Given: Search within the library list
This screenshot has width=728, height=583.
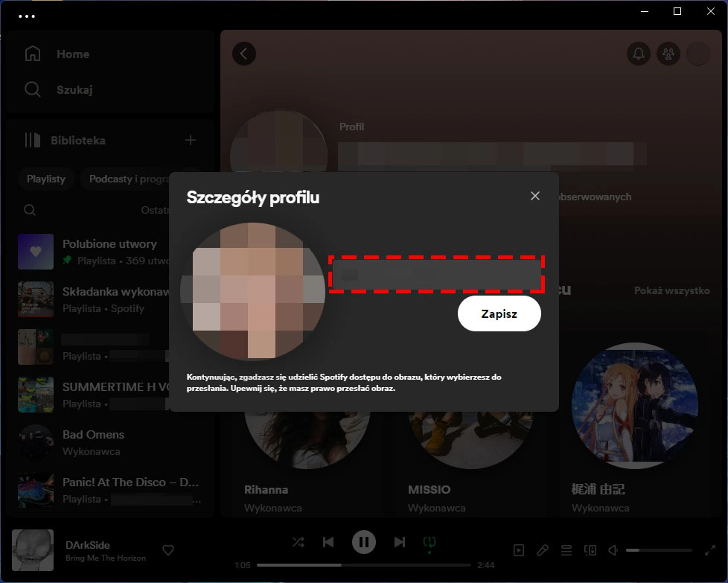Looking at the screenshot, I should click(x=30, y=210).
